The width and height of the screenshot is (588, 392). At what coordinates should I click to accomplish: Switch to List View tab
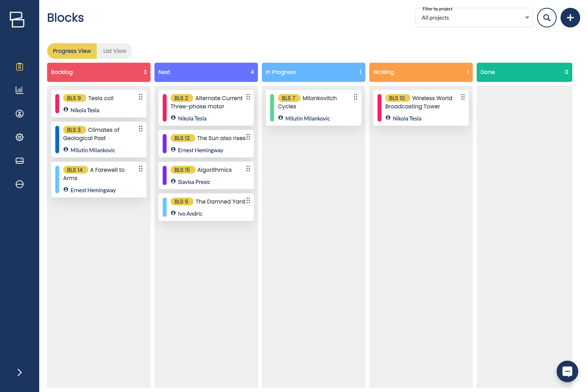(115, 51)
